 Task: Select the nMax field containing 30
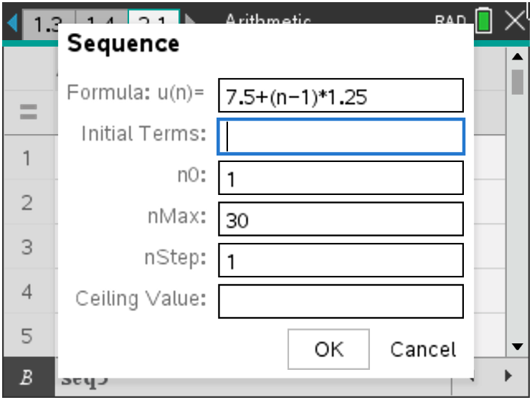coord(341,219)
